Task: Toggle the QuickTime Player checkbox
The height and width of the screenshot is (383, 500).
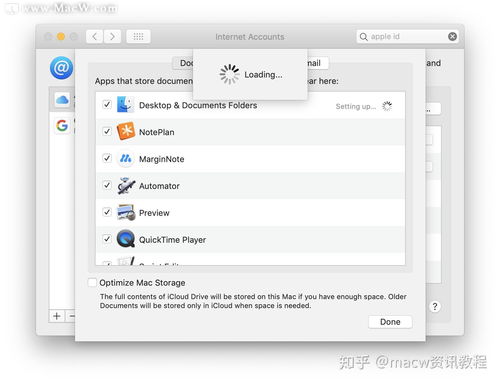Action: (107, 239)
